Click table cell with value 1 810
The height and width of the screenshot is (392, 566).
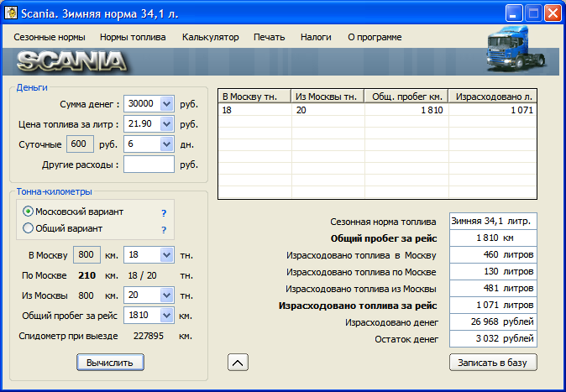pyautogui.click(x=406, y=110)
